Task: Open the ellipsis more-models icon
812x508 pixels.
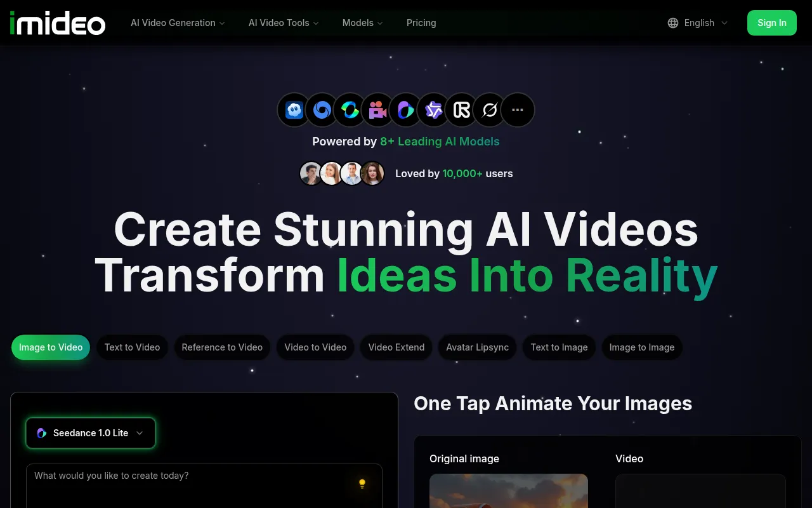Action: click(x=518, y=109)
